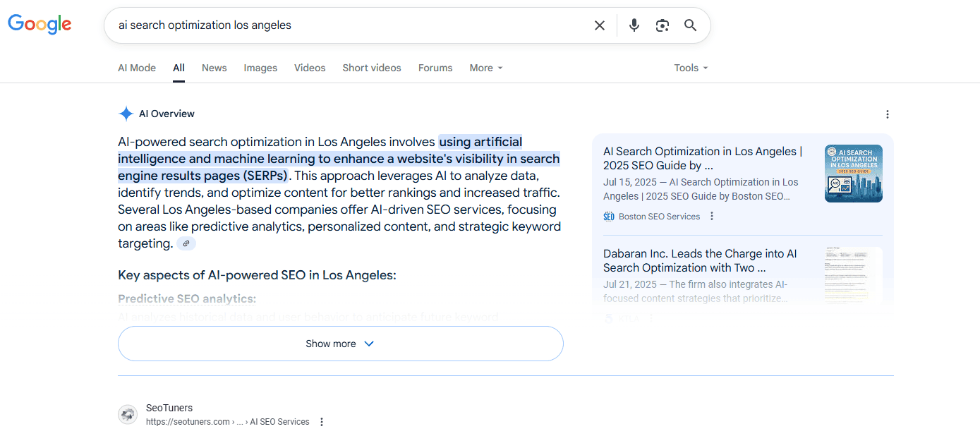Go to Short videos tab

pyautogui.click(x=372, y=68)
